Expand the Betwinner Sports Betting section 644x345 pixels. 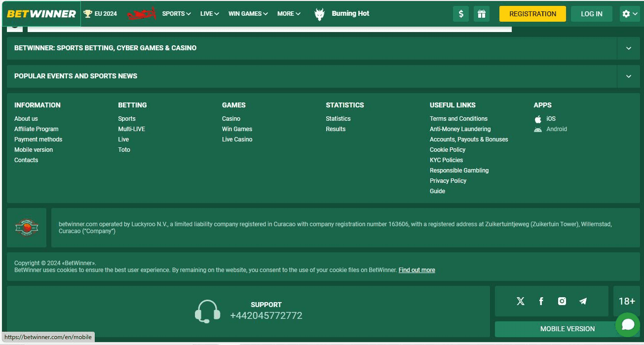pos(628,48)
